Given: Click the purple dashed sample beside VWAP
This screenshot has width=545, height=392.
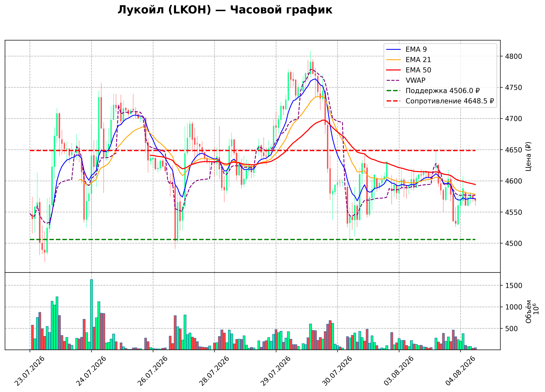Looking at the screenshot, I should click(394, 81).
